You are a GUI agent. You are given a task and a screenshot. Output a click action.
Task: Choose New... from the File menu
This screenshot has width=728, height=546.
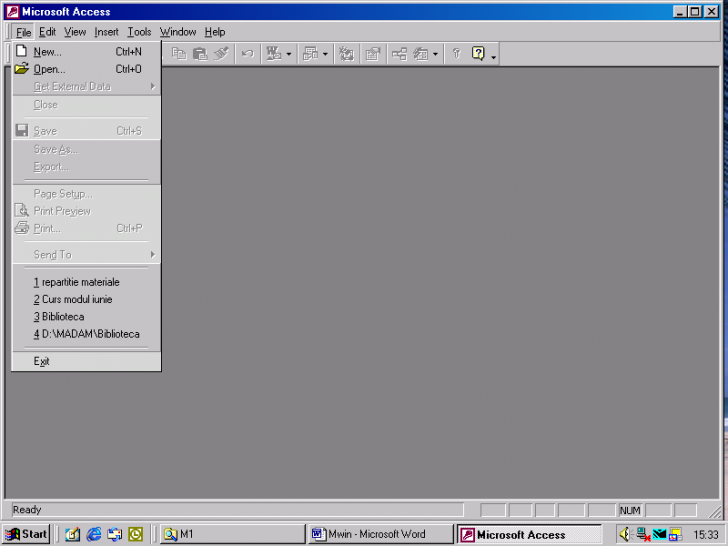pos(87,52)
